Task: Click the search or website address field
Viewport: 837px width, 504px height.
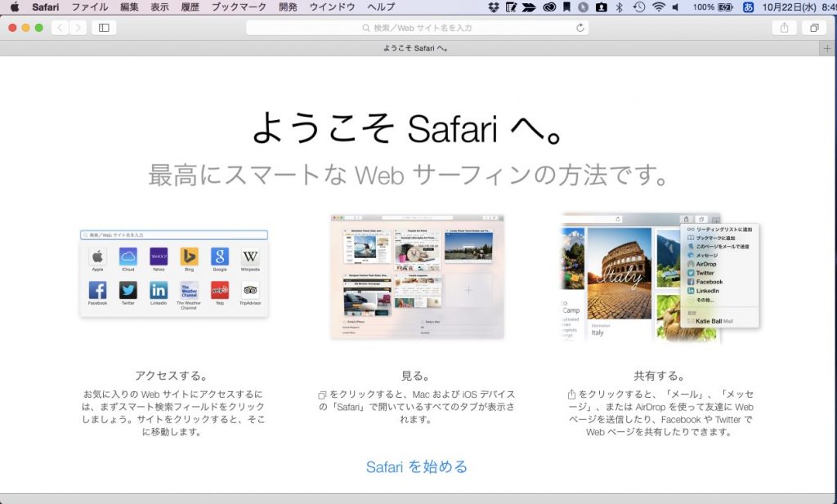Action: (417, 28)
